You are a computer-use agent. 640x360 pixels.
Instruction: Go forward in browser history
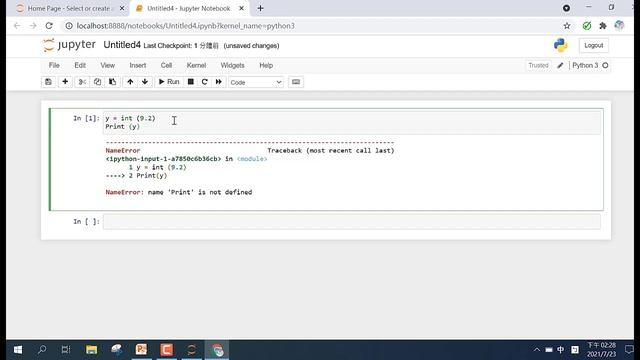(33, 26)
